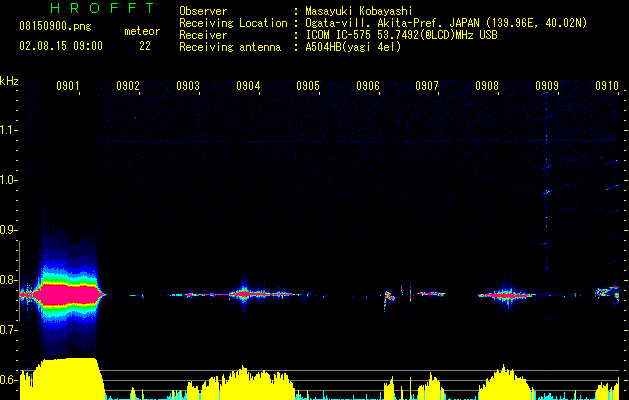The width and height of the screenshot is (629, 400).
Task: Click the 0906 time marker
Action: 368,85
